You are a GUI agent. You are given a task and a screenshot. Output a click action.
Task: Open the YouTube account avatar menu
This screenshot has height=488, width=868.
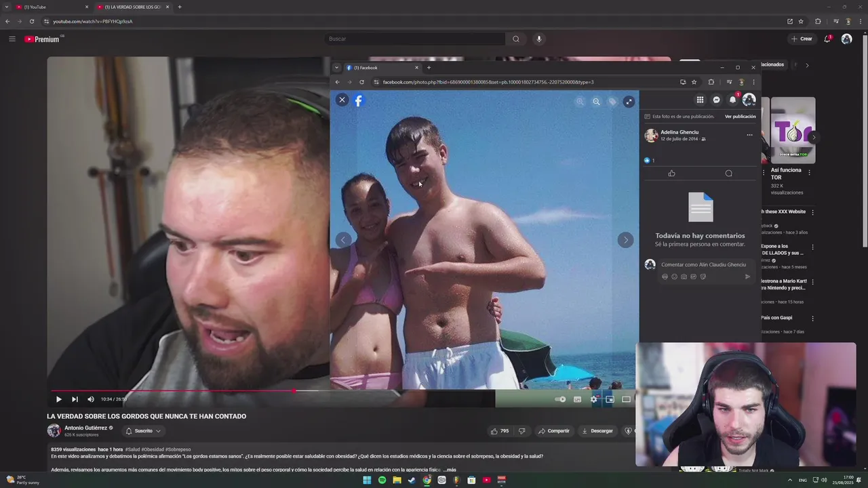(x=846, y=39)
